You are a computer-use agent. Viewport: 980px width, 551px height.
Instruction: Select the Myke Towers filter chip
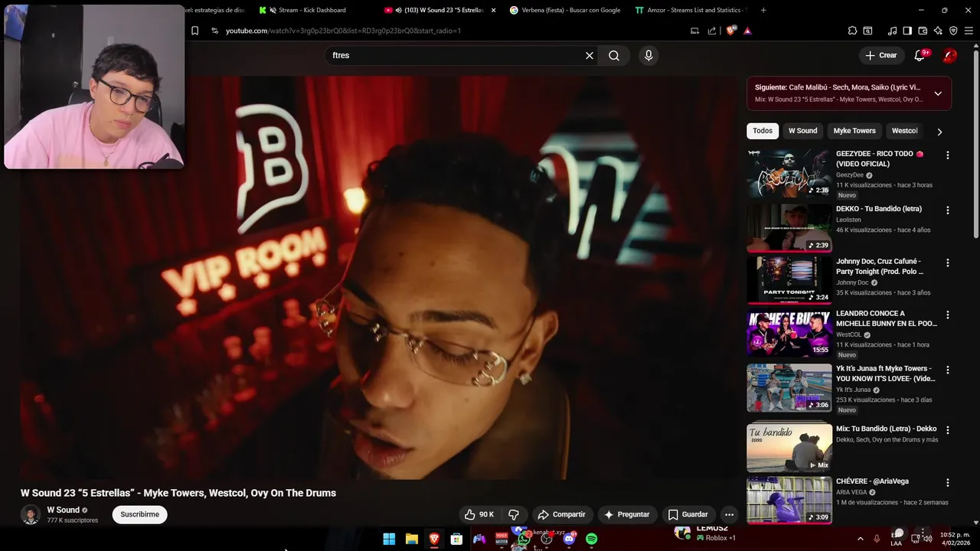pyautogui.click(x=854, y=131)
